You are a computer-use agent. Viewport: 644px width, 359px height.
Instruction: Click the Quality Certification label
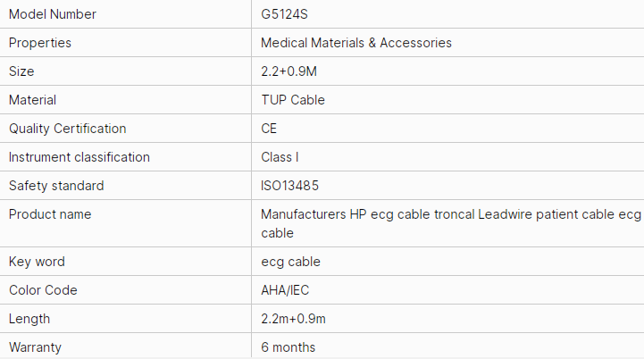point(68,129)
